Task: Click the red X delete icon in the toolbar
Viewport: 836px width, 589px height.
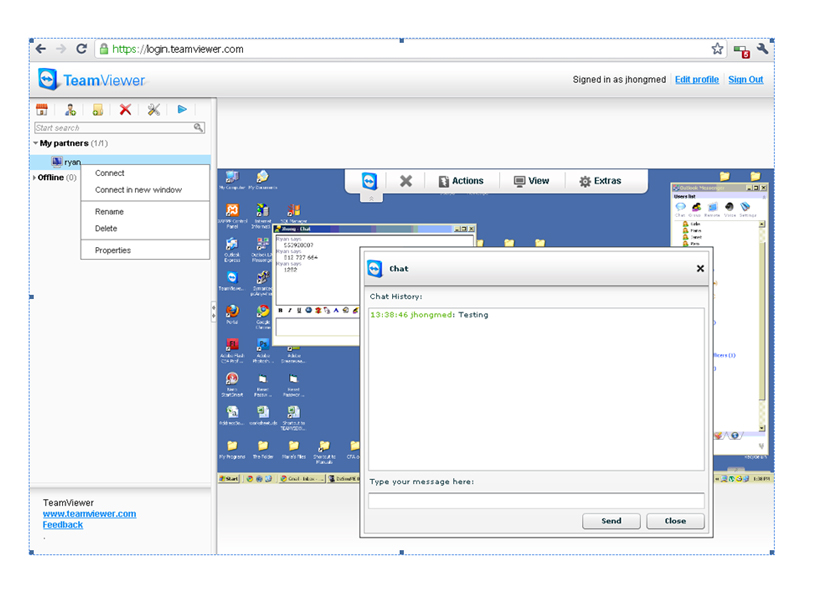Action: (x=124, y=109)
